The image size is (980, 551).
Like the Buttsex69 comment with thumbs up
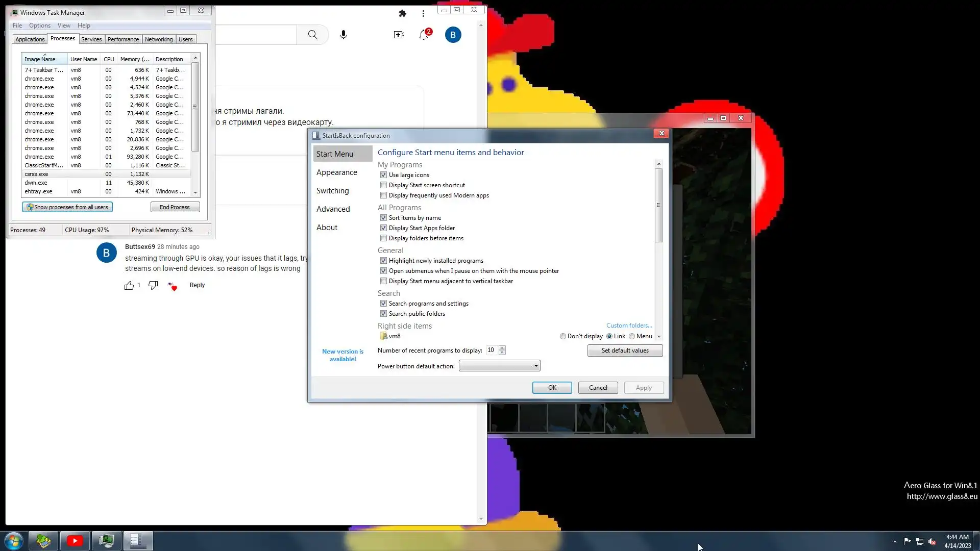click(129, 286)
